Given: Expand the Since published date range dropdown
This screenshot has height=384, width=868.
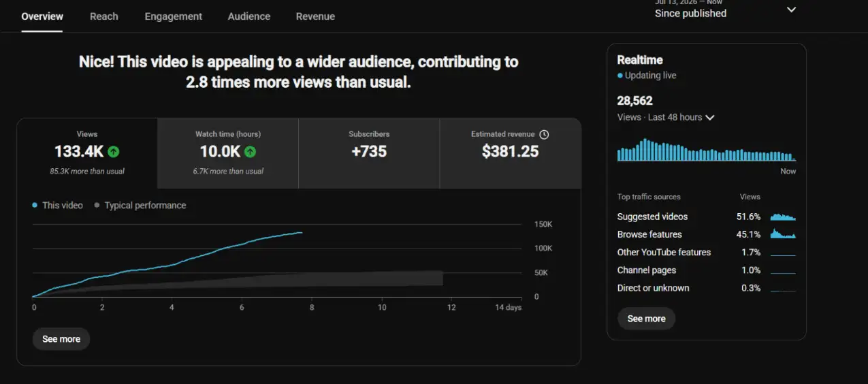Looking at the screenshot, I should coord(726,10).
